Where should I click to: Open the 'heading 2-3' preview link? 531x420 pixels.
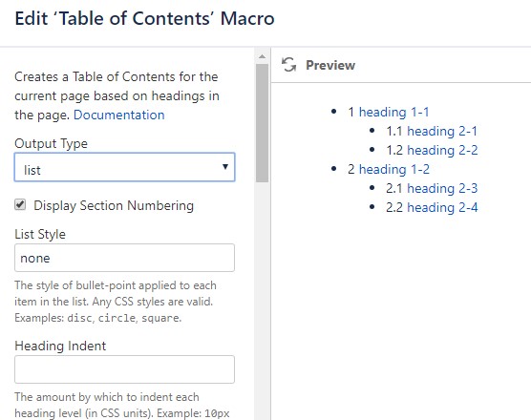442,188
